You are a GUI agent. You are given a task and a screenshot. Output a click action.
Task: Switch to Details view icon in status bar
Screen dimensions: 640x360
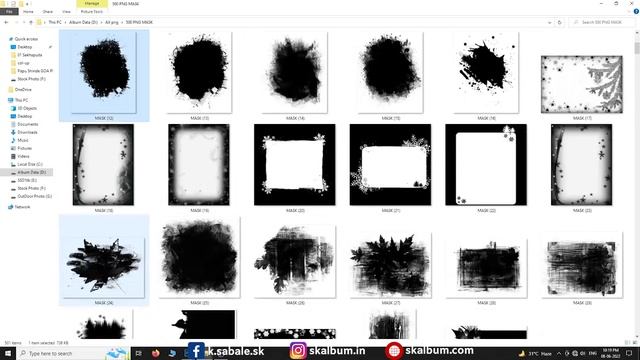(628, 343)
